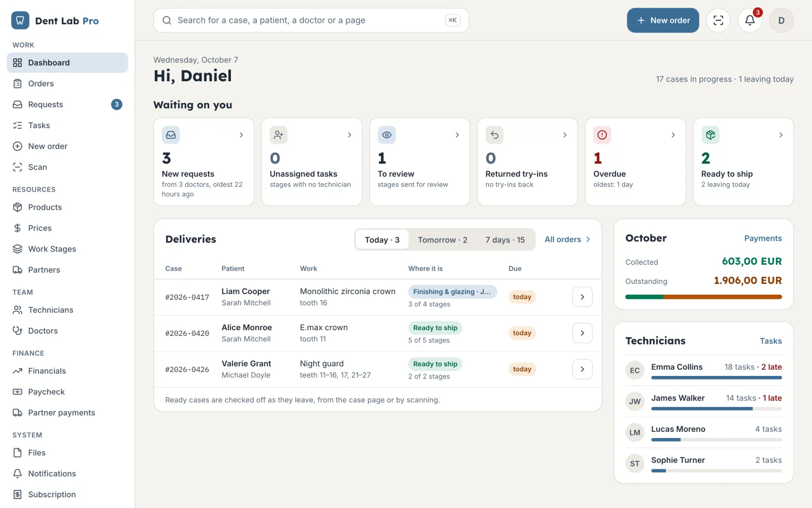Click patient name Liam Cooper
This screenshot has width=812, height=508.
(245, 291)
